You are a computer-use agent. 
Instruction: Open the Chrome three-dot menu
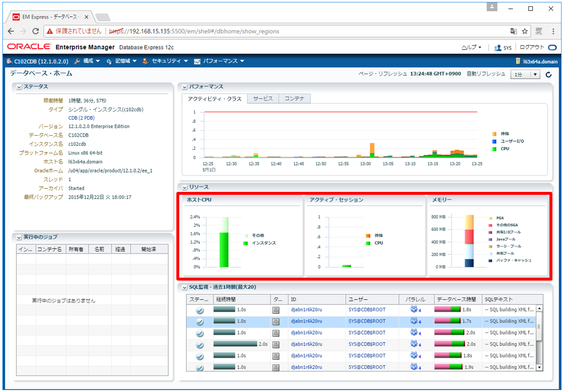pos(553,31)
